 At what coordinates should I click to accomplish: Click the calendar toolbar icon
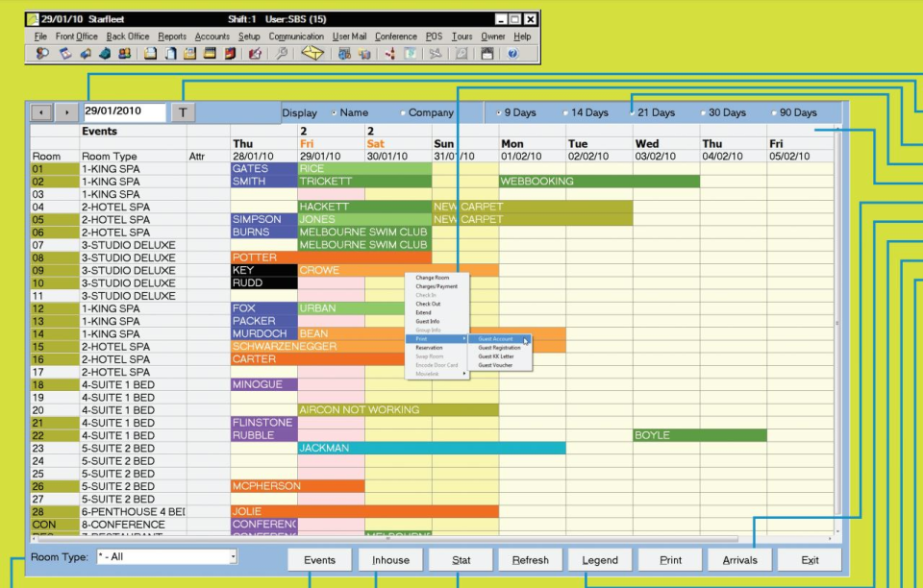(65, 54)
